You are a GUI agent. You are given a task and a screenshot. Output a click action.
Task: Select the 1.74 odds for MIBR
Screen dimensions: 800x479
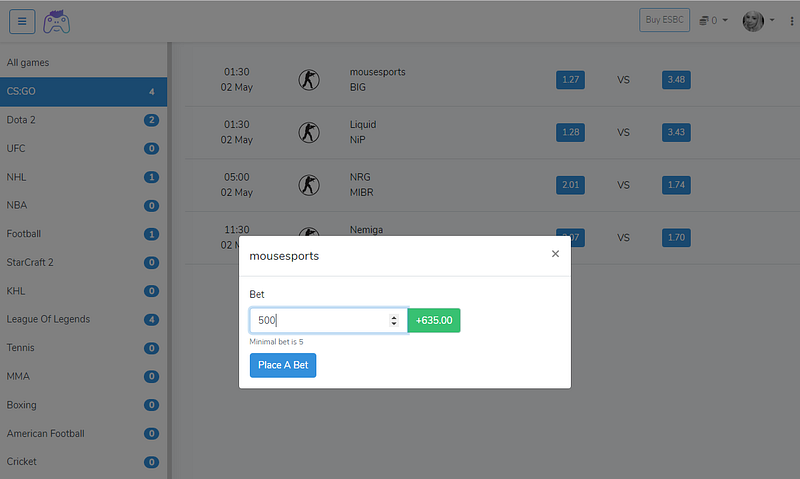(676, 185)
